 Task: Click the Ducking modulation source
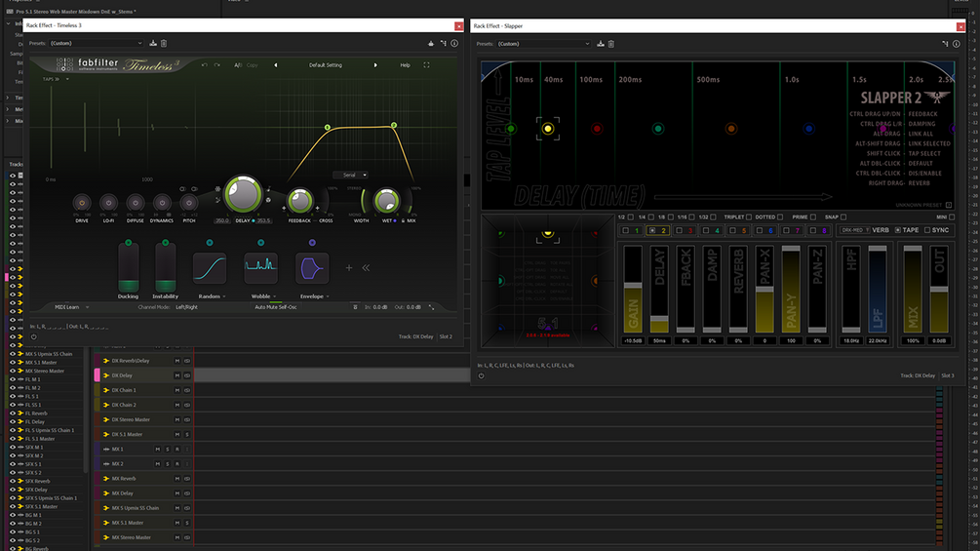coord(128,267)
